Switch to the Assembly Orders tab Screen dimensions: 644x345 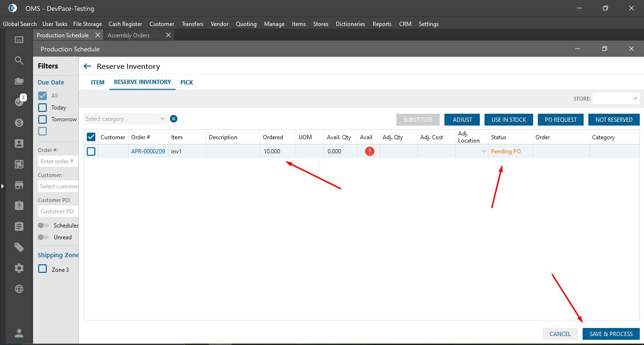(x=128, y=35)
